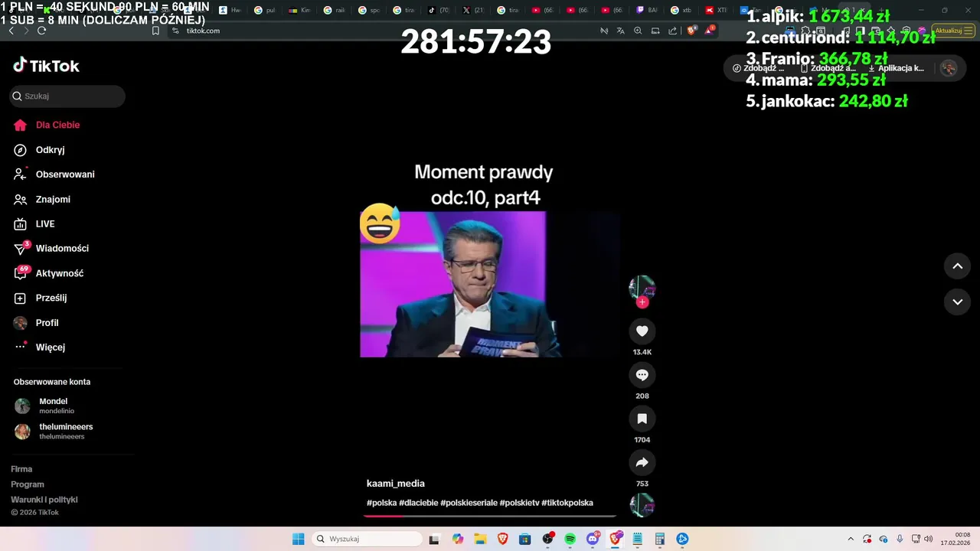Screen dimensions: 980x551
Task: Go to next video with down chevron
Action: point(957,302)
